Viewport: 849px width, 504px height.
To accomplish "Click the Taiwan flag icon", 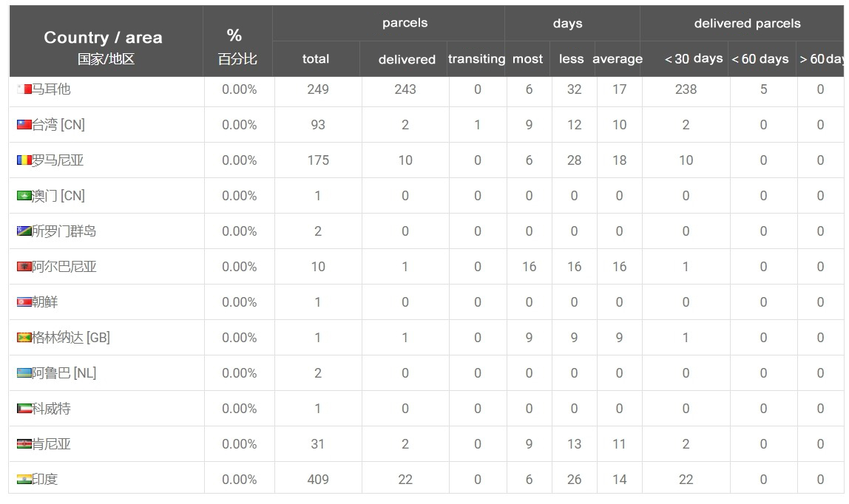I will [x=24, y=125].
